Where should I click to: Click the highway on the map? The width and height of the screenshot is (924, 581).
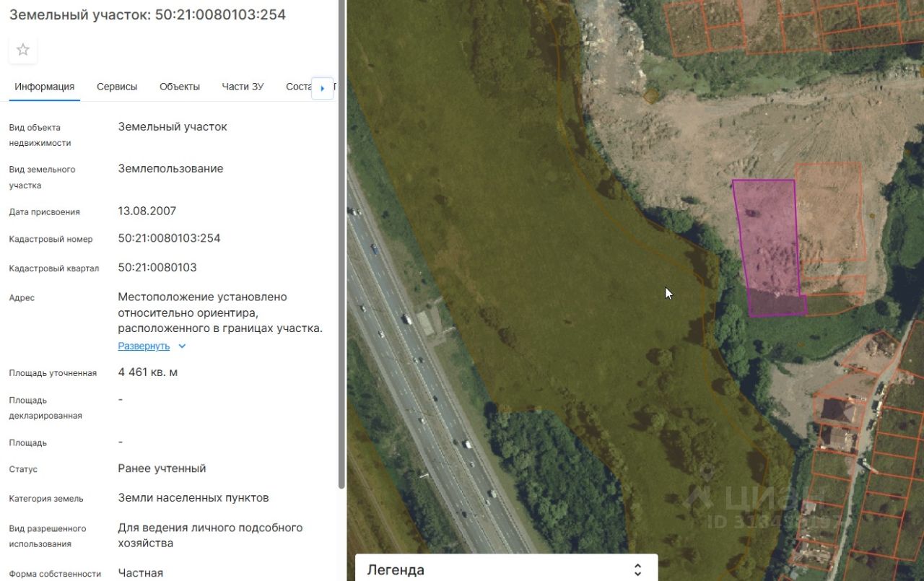[x=426, y=375]
